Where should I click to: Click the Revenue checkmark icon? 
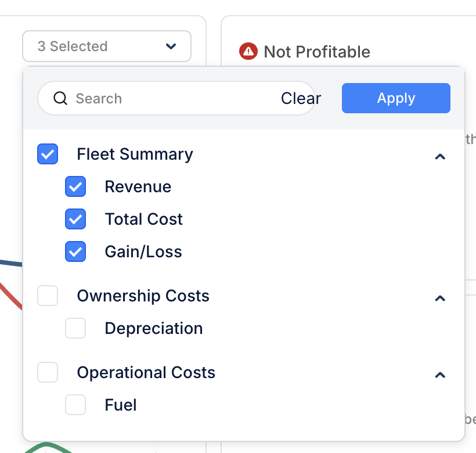click(x=75, y=186)
